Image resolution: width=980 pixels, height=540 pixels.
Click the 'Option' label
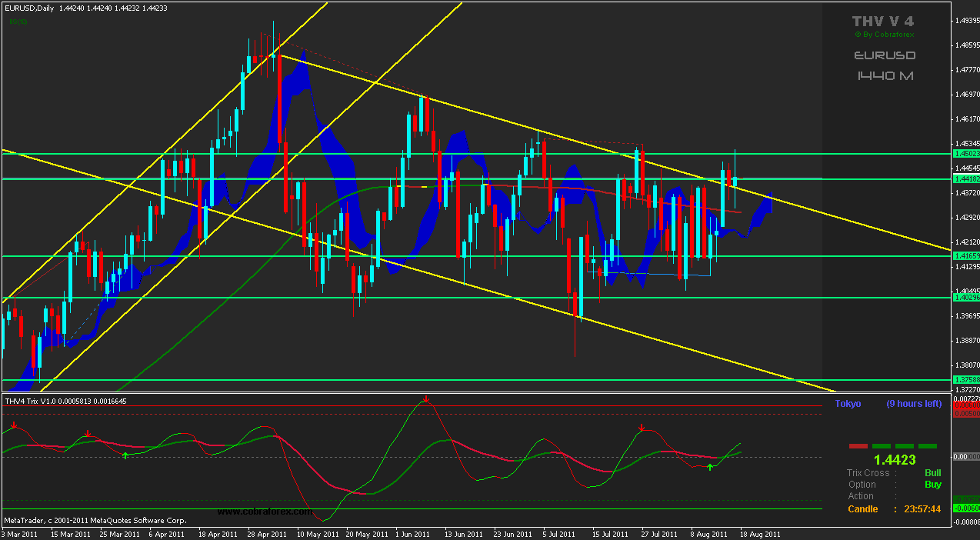point(862,485)
